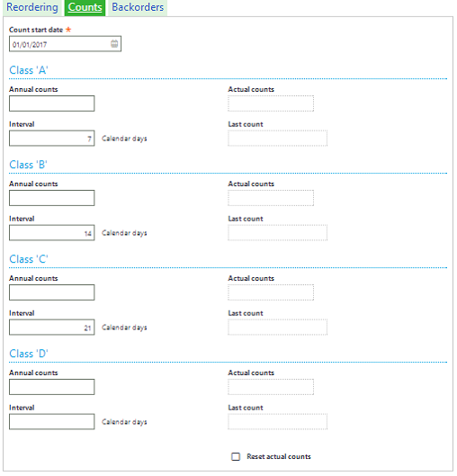Image resolution: width=457 pixels, height=476 pixels.
Task: Click the Count start date field
Action: click(x=66, y=44)
